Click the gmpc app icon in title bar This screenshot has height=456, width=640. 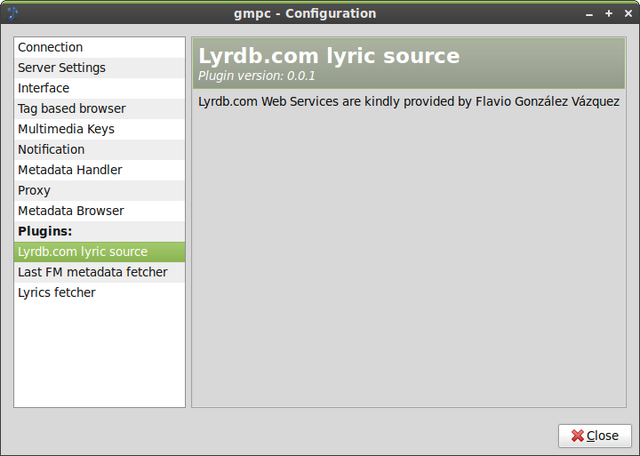[13, 13]
